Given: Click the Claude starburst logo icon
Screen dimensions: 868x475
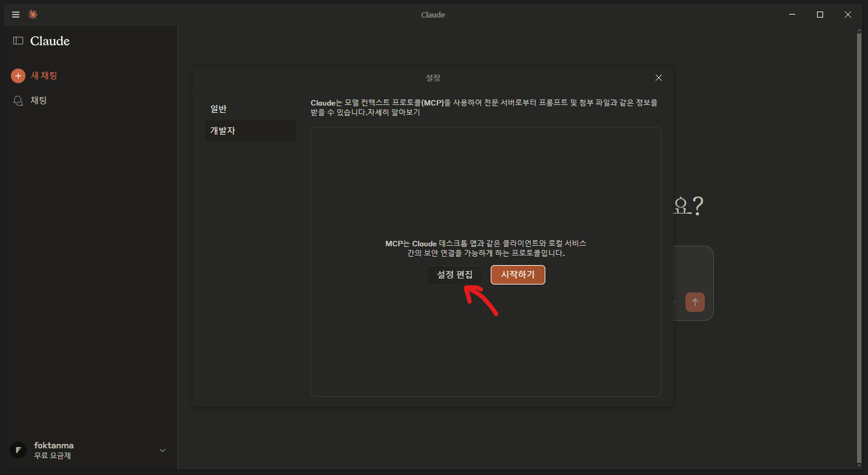Looking at the screenshot, I should tap(33, 15).
